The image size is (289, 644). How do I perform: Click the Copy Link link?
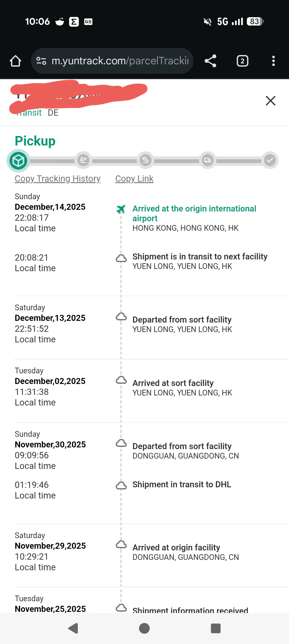coord(134,179)
